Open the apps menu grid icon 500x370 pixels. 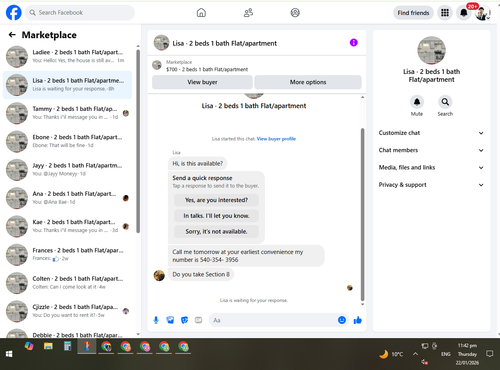(445, 13)
